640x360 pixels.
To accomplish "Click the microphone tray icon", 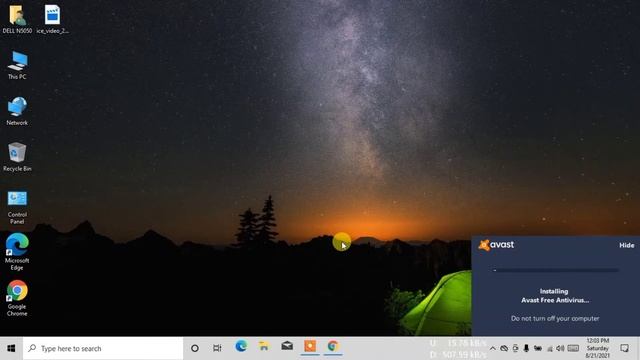I will tap(526, 348).
